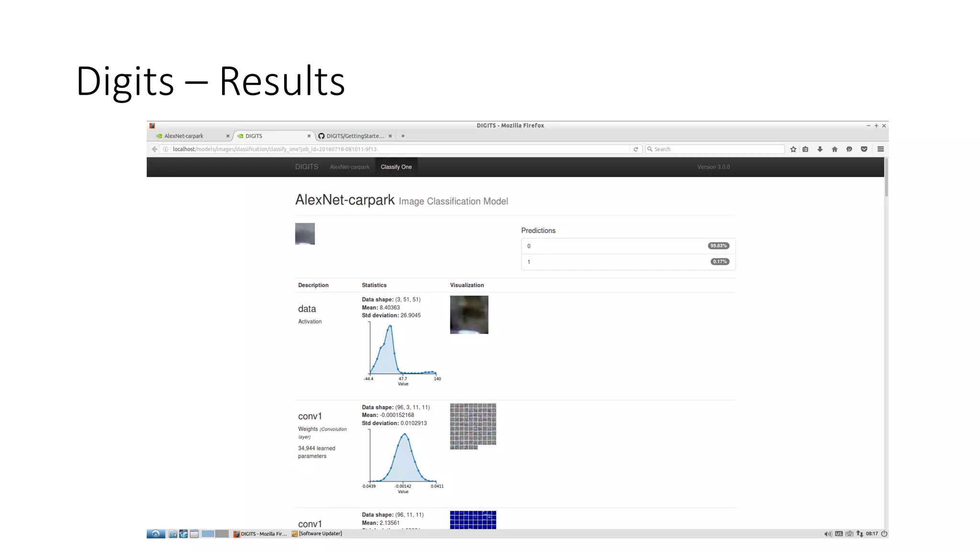The image size is (980, 551).
Task: Click the Hello chat smiley icon
Action: coord(849,149)
